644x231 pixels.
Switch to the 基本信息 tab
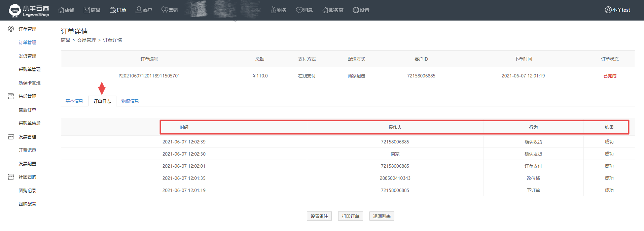(x=74, y=101)
